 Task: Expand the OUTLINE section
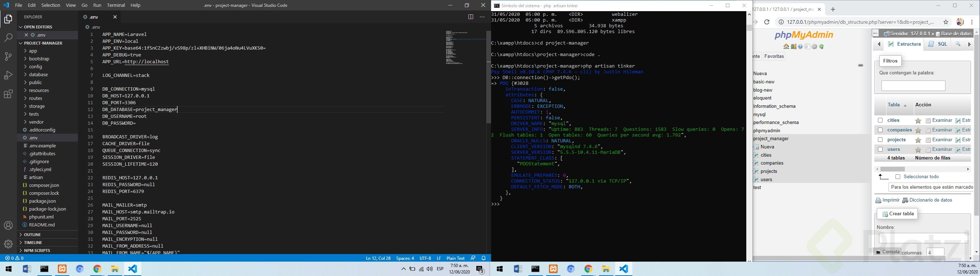pos(47,235)
